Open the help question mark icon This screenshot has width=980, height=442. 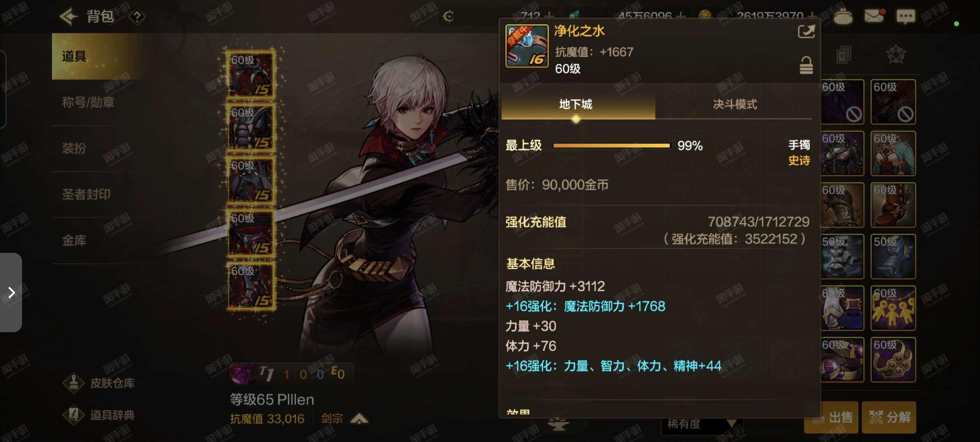pos(137,17)
